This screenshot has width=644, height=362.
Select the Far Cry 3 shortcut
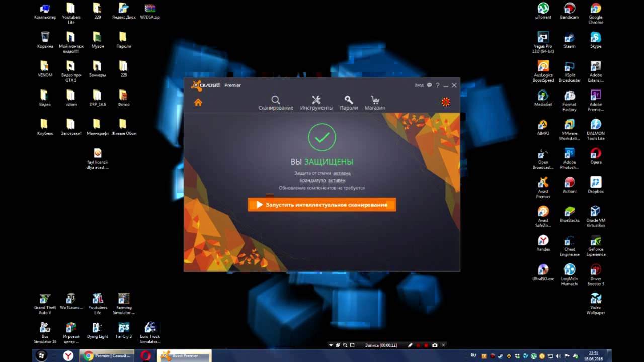coord(123,330)
